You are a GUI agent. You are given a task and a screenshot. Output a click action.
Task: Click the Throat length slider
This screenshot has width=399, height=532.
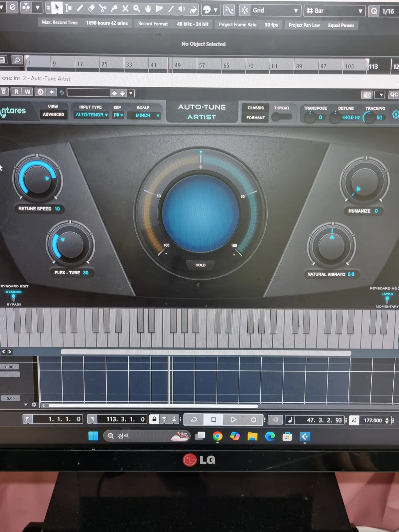pos(282,117)
